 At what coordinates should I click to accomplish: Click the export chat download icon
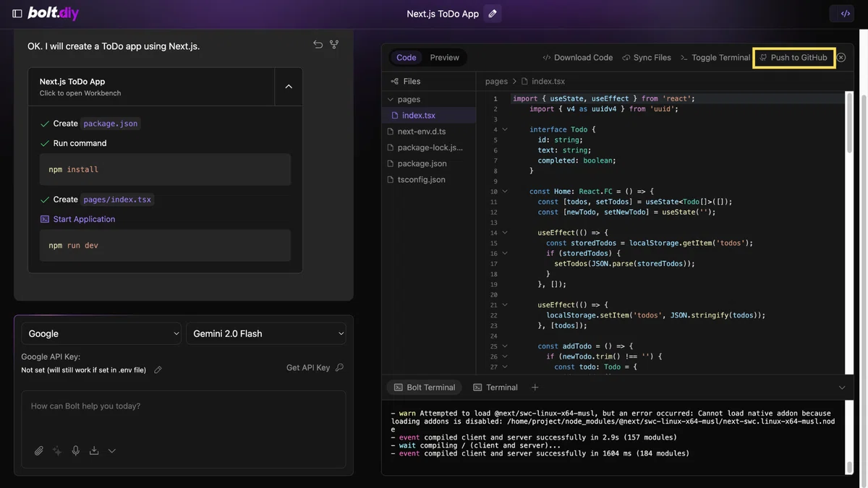[94, 450]
